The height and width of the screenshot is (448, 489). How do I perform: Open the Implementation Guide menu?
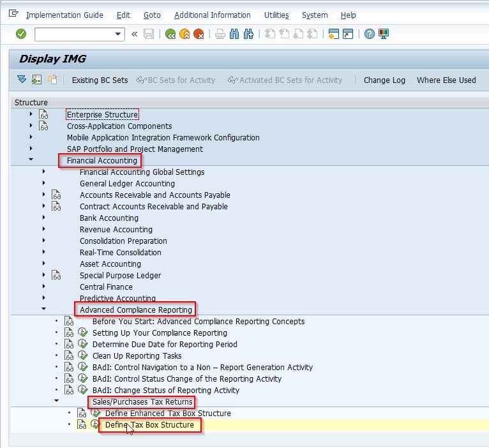[x=64, y=15]
